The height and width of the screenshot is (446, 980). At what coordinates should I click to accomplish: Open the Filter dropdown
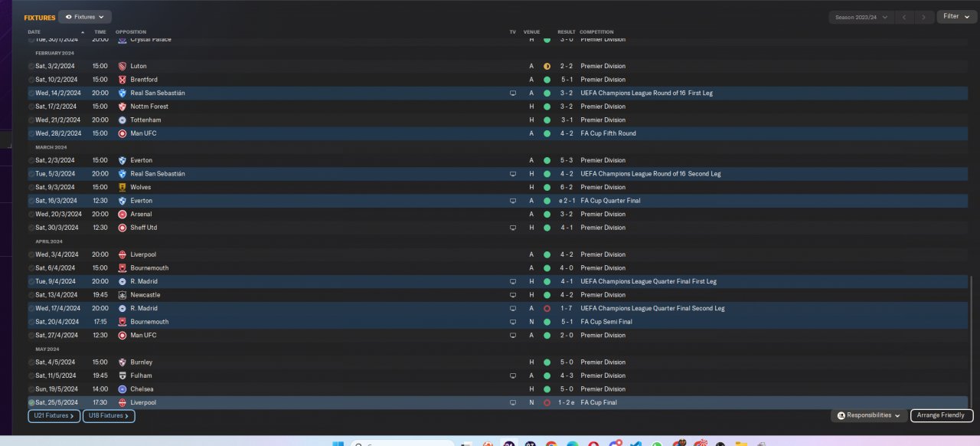(956, 17)
